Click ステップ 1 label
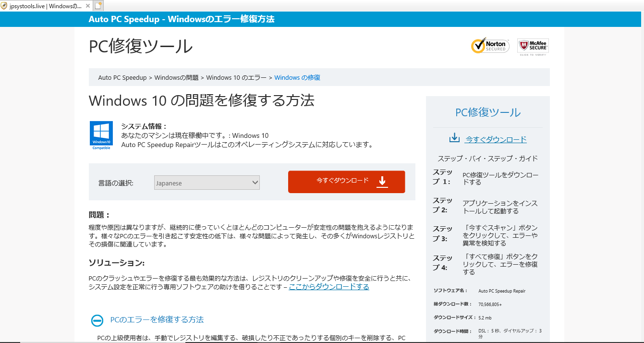The width and height of the screenshot is (644, 343). 442,177
